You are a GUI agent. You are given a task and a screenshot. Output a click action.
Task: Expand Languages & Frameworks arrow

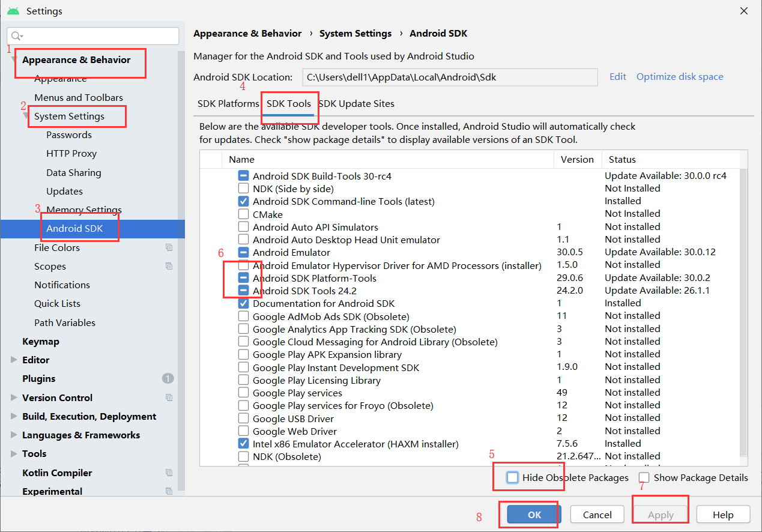[14, 435]
